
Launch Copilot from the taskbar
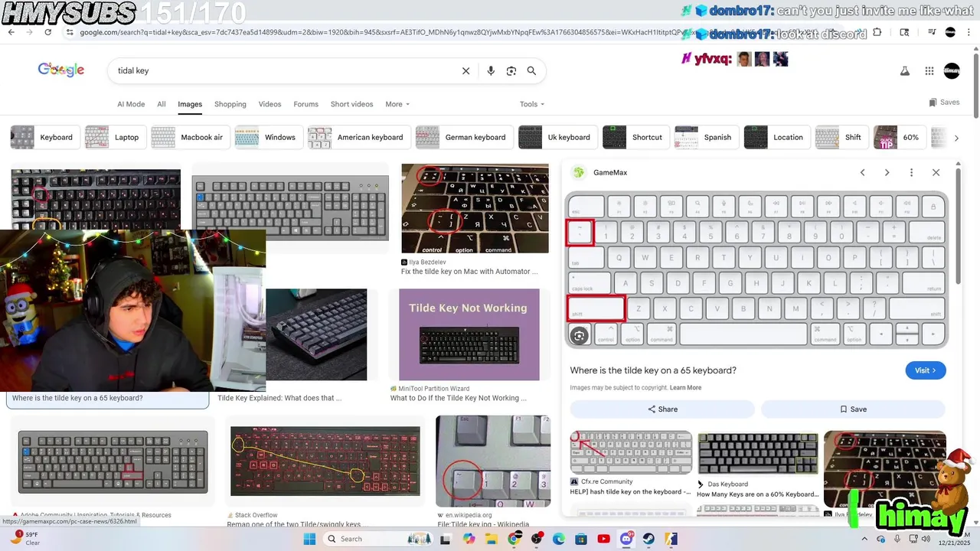469,539
